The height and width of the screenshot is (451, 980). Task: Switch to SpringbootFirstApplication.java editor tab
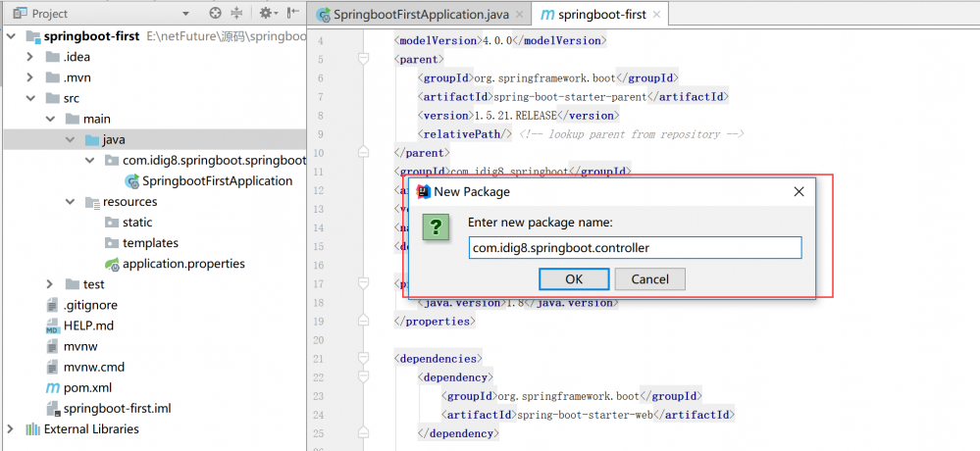click(421, 15)
